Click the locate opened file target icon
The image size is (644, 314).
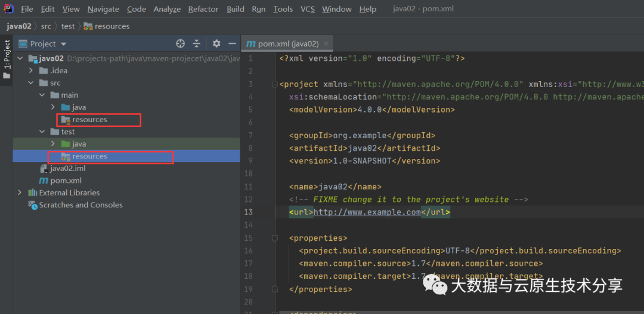click(x=180, y=43)
